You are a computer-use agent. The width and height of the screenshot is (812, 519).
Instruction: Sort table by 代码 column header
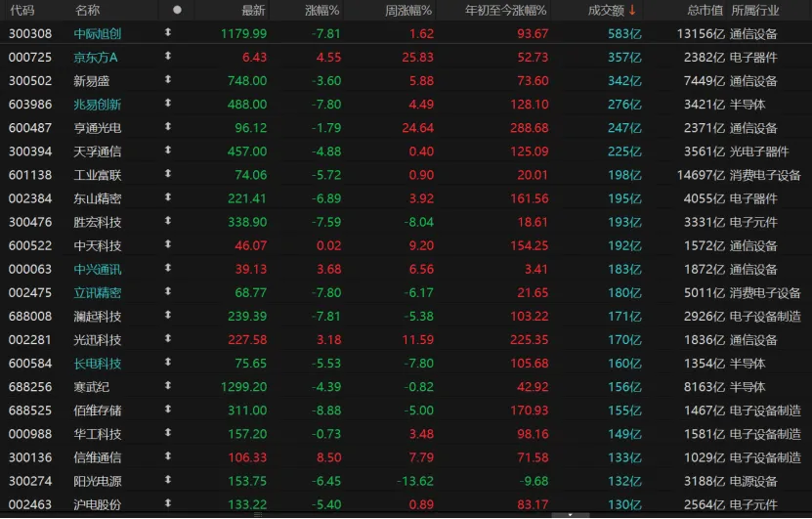coord(22,11)
